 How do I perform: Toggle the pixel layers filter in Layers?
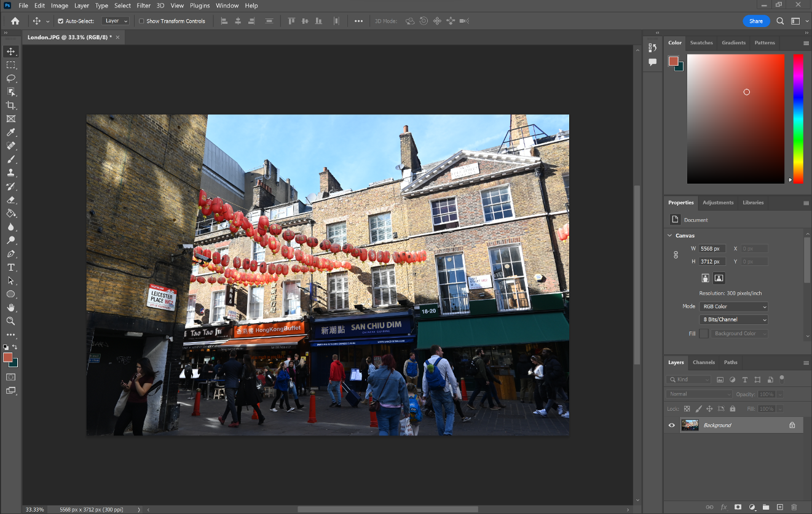coord(720,380)
